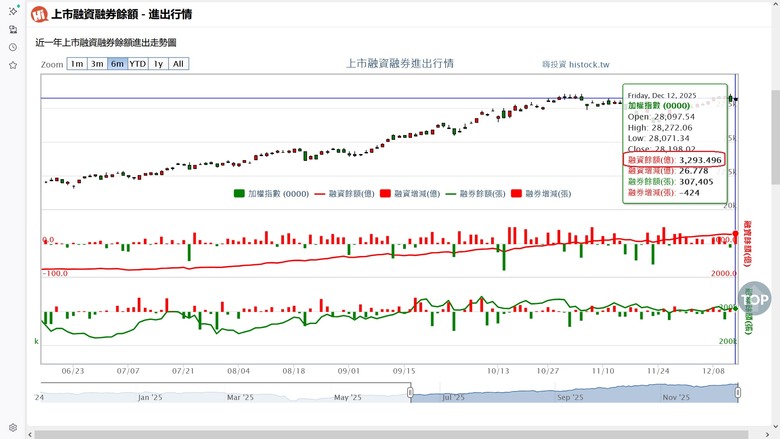Click x-axis date label 11/10
780x439 pixels.
pyautogui.click(x=603, y=371)
